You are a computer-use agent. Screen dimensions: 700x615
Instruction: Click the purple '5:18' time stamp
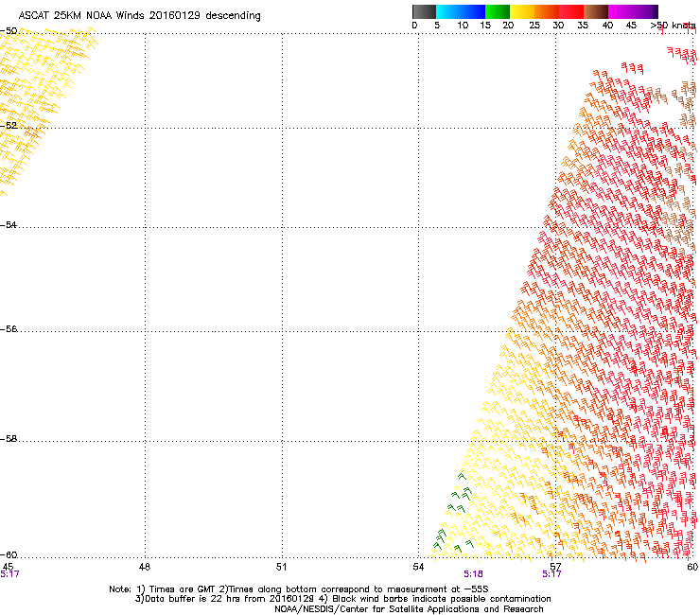473,574
